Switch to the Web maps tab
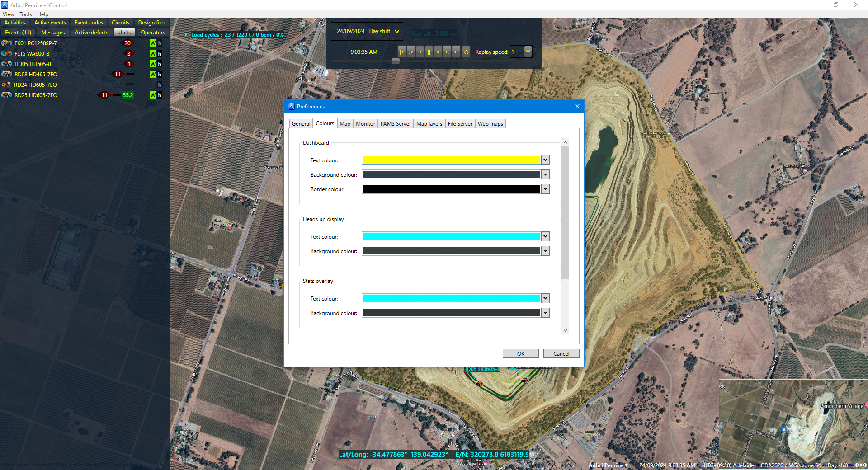This screenshot has width=868, height=470. (490, 124)
